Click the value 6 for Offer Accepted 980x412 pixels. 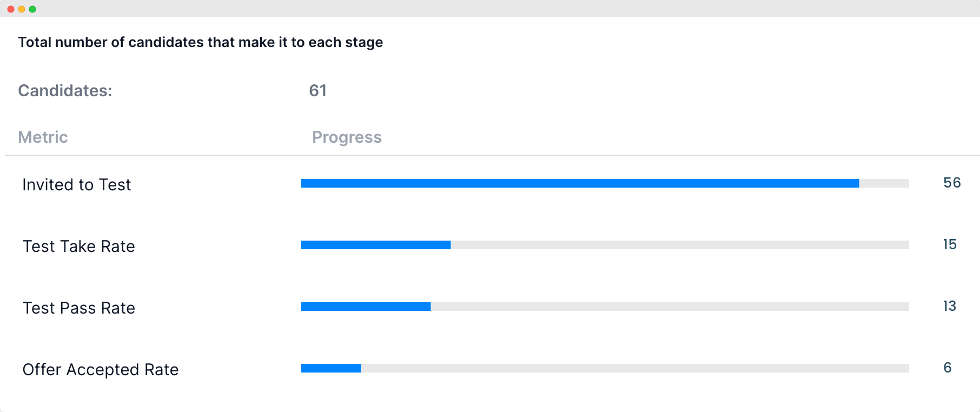click(948, 368)
